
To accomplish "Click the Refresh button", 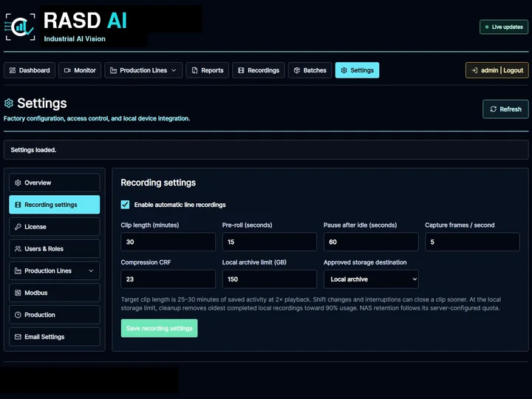I will click(505, 109).
